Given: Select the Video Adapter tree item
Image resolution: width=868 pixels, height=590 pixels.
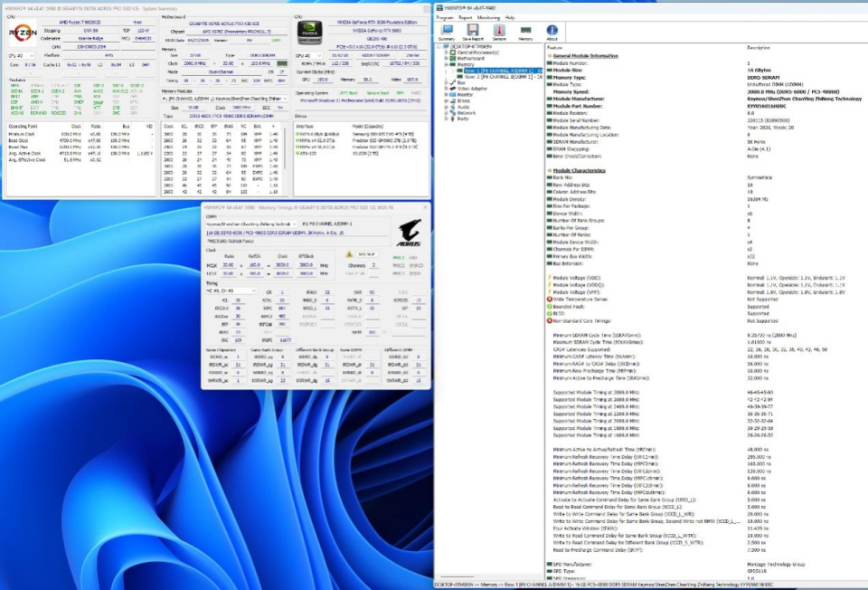Looking at the screenshot, I should tap(472, 89).
